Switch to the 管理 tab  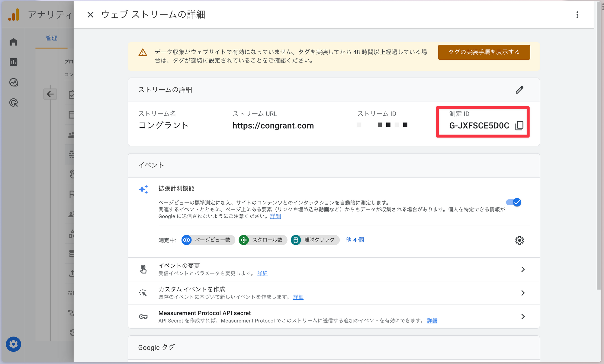[51, 38]
